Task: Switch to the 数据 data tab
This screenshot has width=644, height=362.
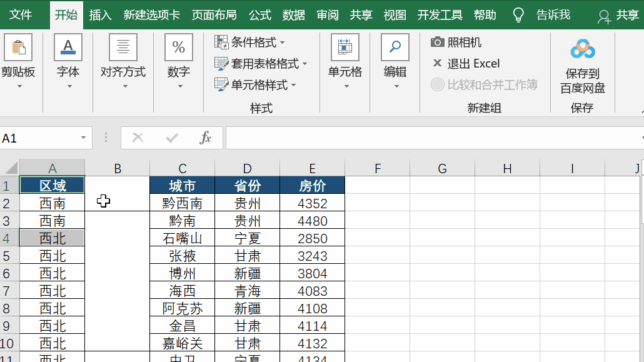Action: pos(294,15)
